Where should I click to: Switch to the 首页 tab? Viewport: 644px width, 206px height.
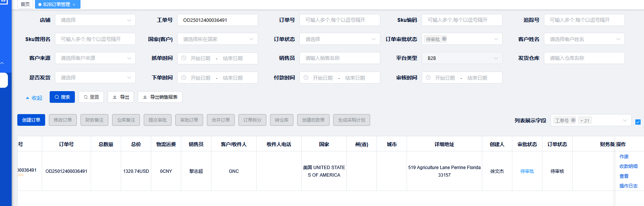[x=25, y=5]
